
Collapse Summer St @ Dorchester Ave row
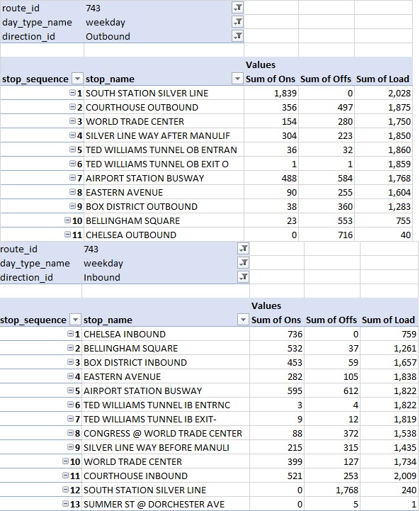(x=65, y=504)
